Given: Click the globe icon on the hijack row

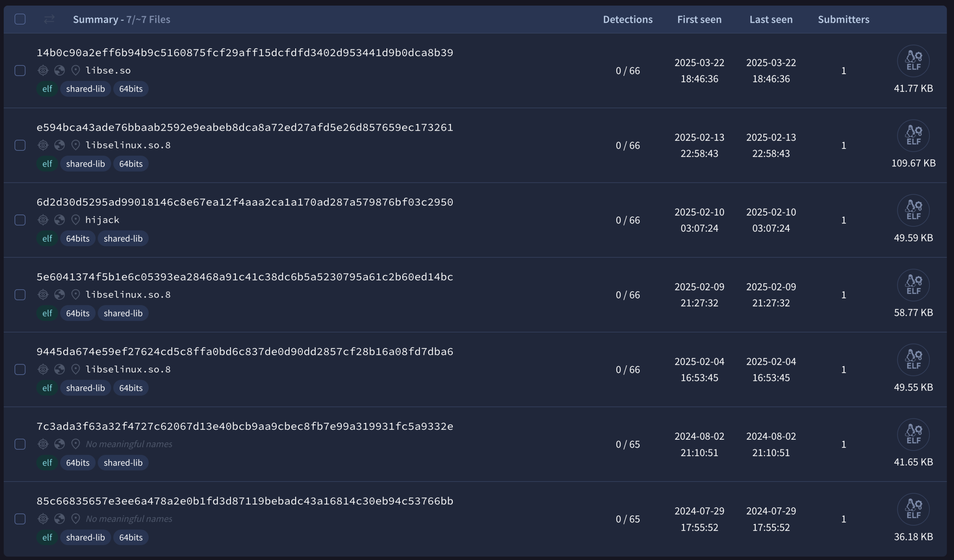Looking at the screenshot, I should [x=60, y=220].
